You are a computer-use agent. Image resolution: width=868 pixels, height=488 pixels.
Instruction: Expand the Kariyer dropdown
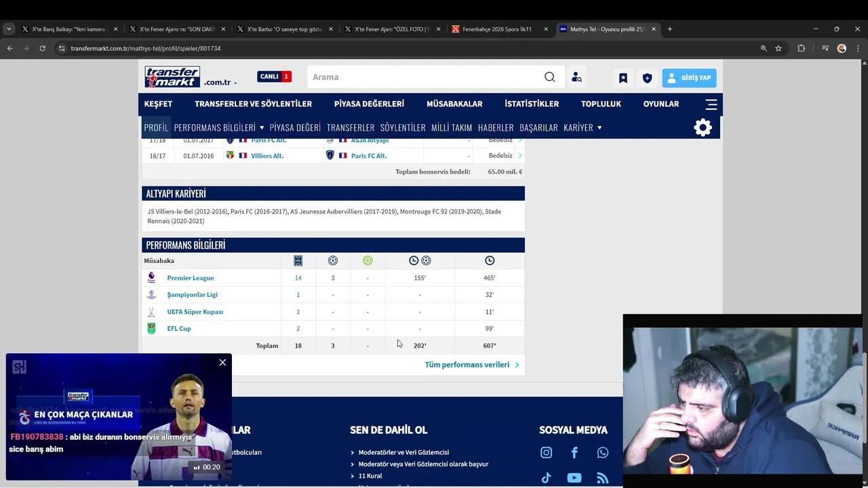599,127
